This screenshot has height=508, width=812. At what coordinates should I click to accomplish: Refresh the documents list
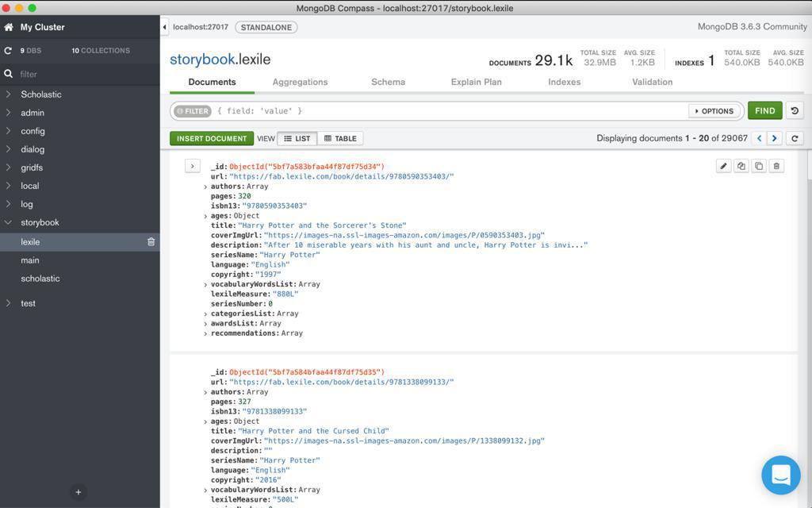coord(795,138)
